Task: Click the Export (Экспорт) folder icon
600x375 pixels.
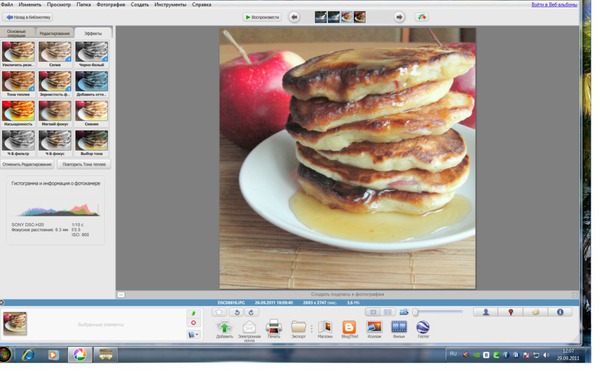Action: tap(298, 327)
